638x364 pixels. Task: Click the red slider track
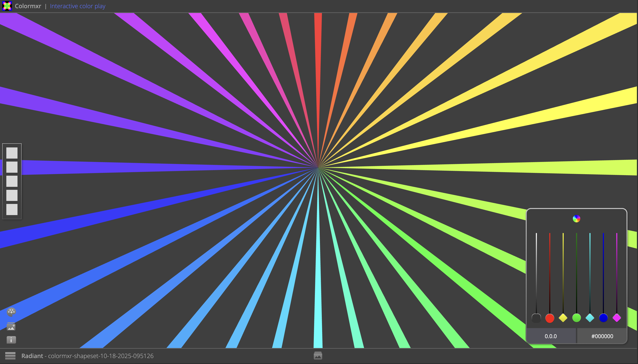click(550, 273)
